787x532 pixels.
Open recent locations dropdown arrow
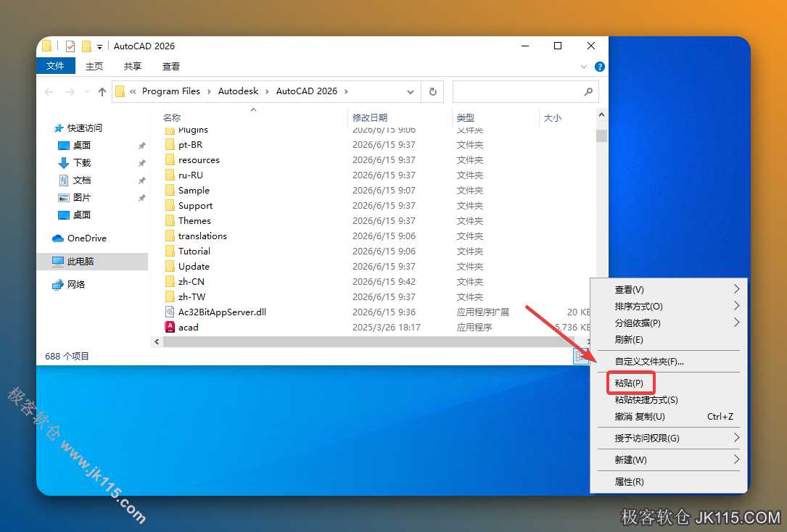point(87,92)
